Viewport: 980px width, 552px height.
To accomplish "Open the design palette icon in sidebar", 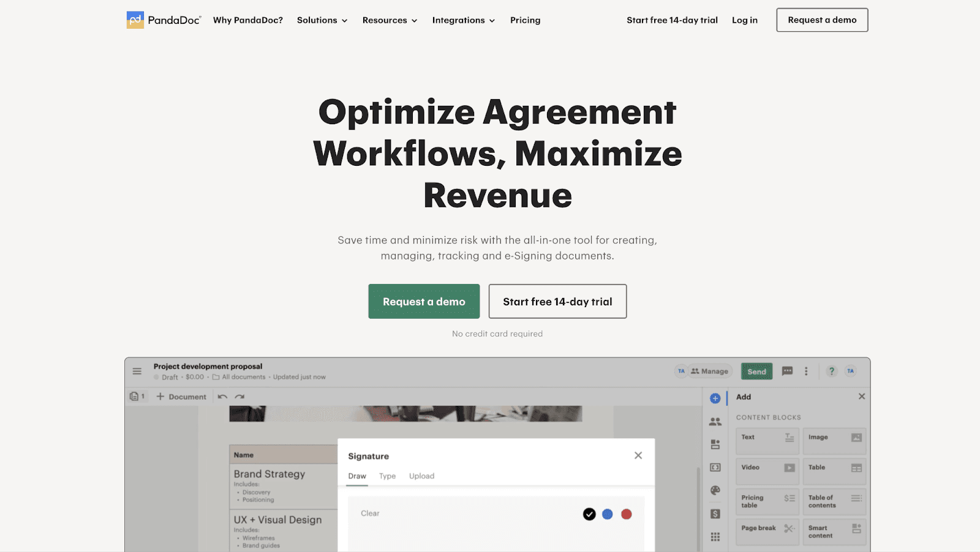I will coord(715,490).
